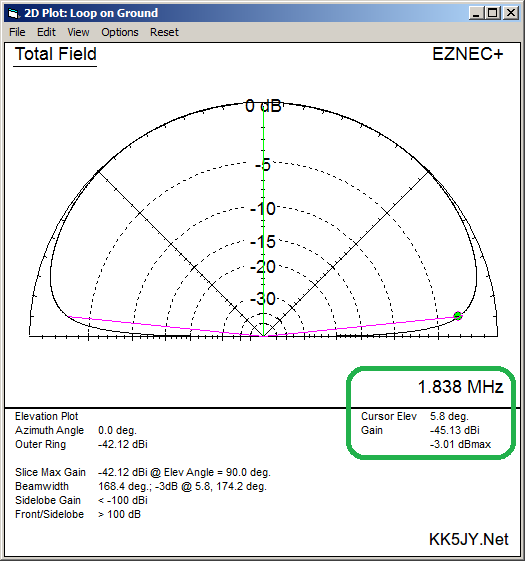Open the Options menu
The height and width of the screenshot is (561, 525).
[120, 32]
